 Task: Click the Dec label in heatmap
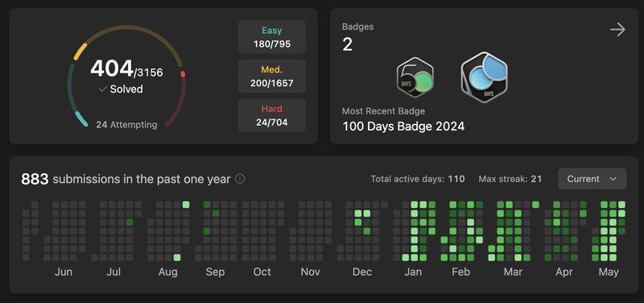362,272
